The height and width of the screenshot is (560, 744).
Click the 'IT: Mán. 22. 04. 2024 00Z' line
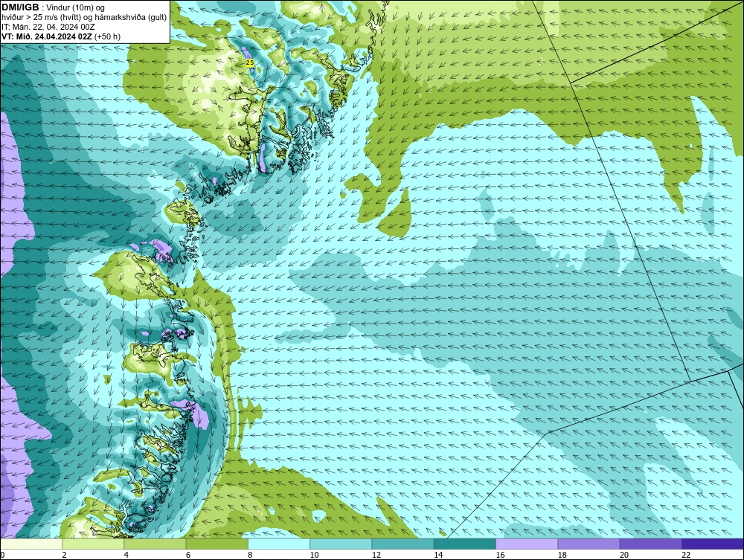coord(48,27)
